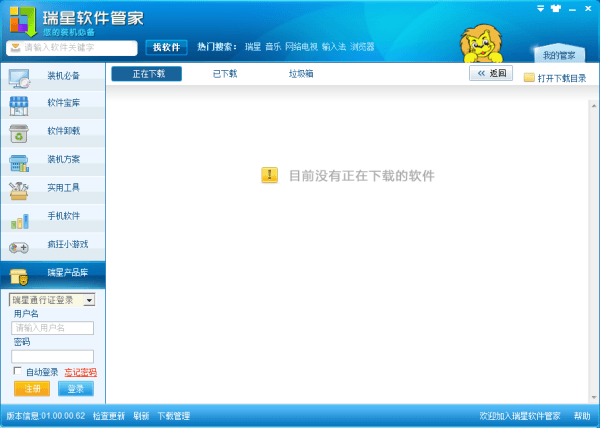The height and width of the screenshot is (428, 600).
Task: Click the software keyword search field
Action: [72, 48]
